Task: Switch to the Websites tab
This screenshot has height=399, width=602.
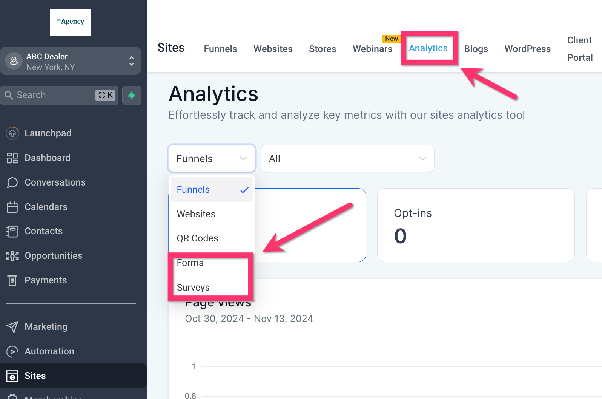Action: [x=273, y=49]
